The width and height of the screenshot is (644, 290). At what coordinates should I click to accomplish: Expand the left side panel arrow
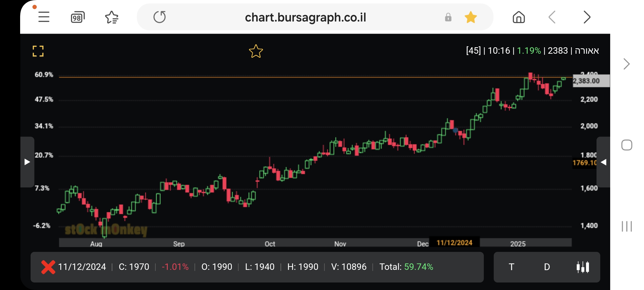pyautogui.click(x=27, y=162)
